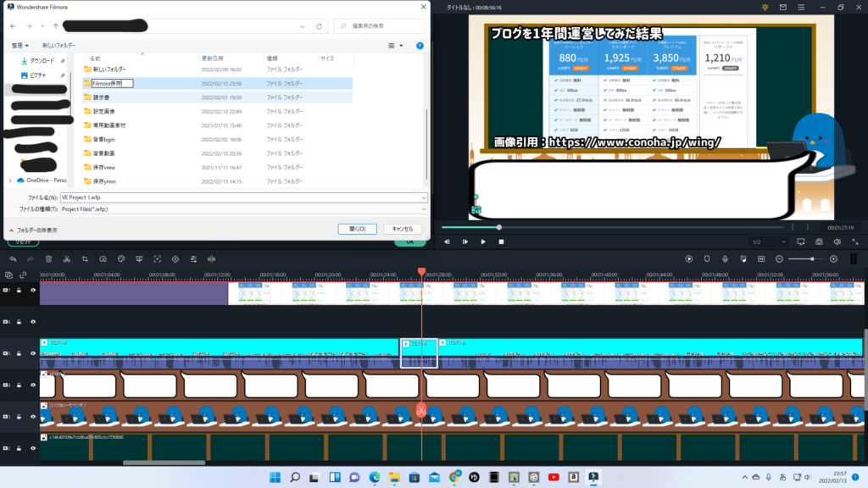
Task: Click the help question mark in file dialog
Action: coord(420,46)
